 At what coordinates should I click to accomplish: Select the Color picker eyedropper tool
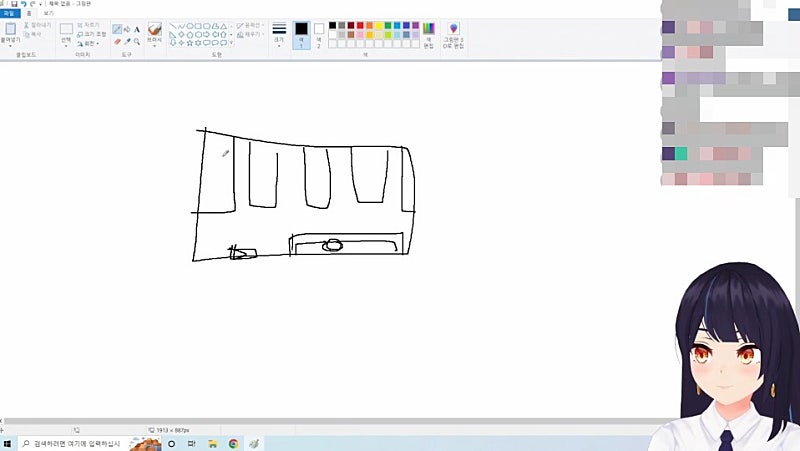pos(127,41)
